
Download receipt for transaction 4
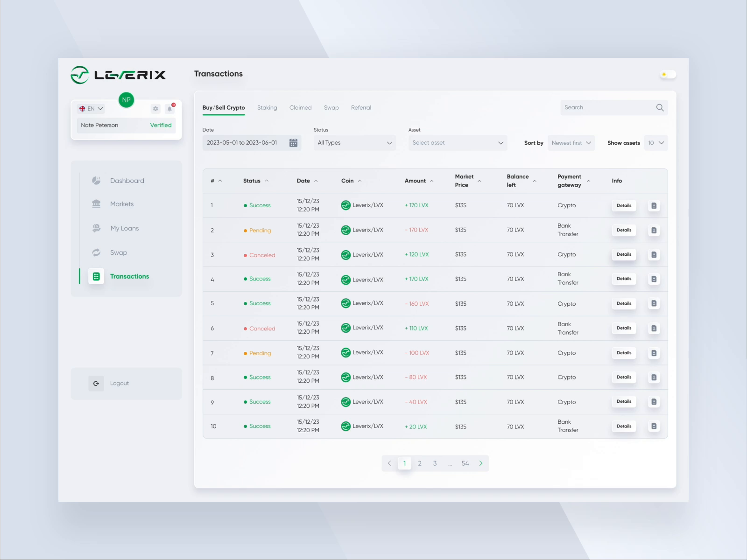tap(654, 279)
